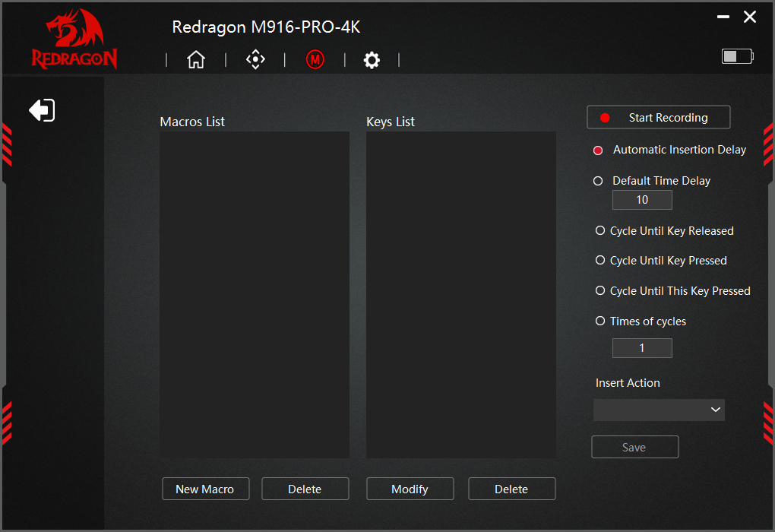
Task: Click Delete under Keys List
Action: tap(511, 489)
